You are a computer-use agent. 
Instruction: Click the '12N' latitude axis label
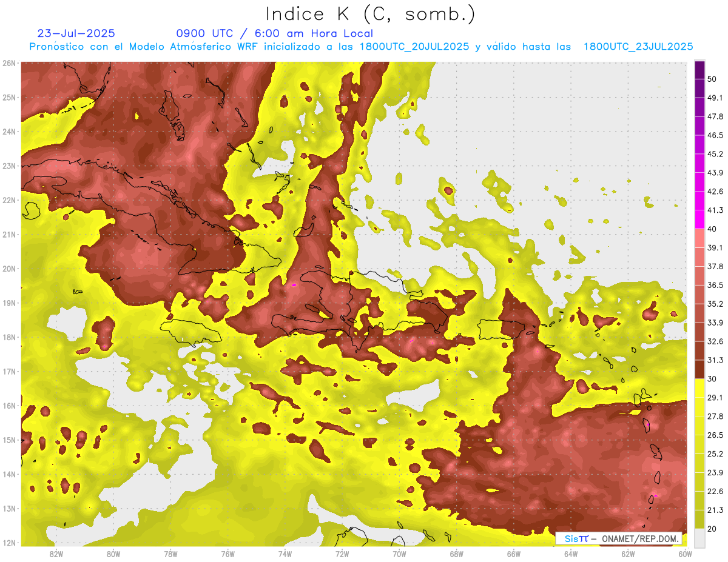8,543
